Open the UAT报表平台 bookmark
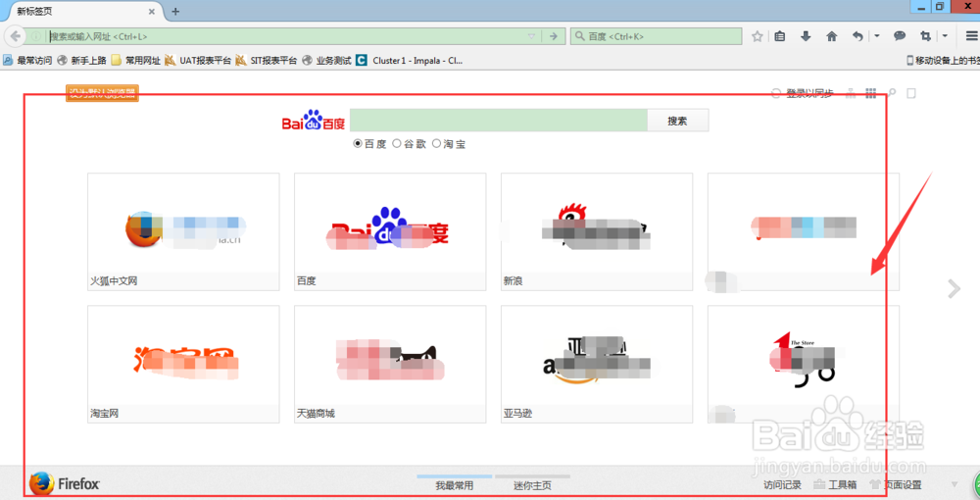Screen dimensions: 980x500 point(198,61)
